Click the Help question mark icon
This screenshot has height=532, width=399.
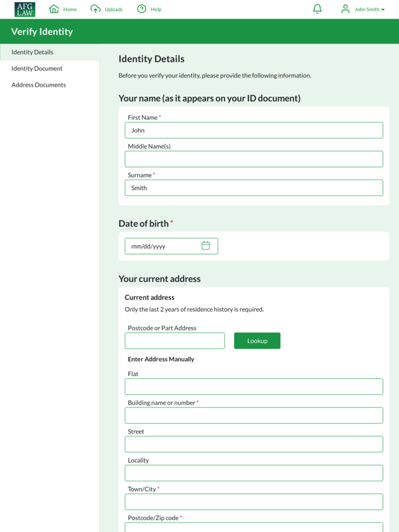(x=141, y=9)
